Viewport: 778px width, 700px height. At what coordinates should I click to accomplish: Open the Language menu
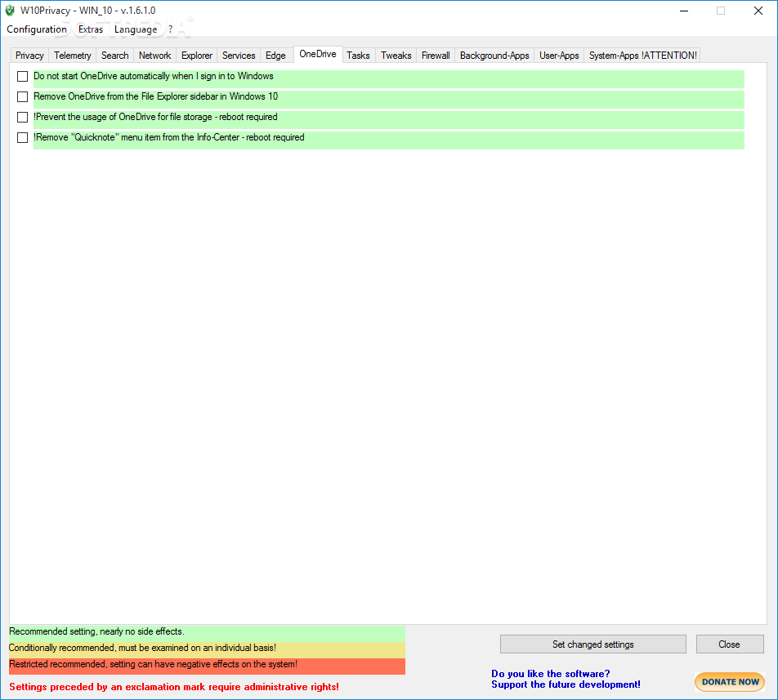(136, 29)
